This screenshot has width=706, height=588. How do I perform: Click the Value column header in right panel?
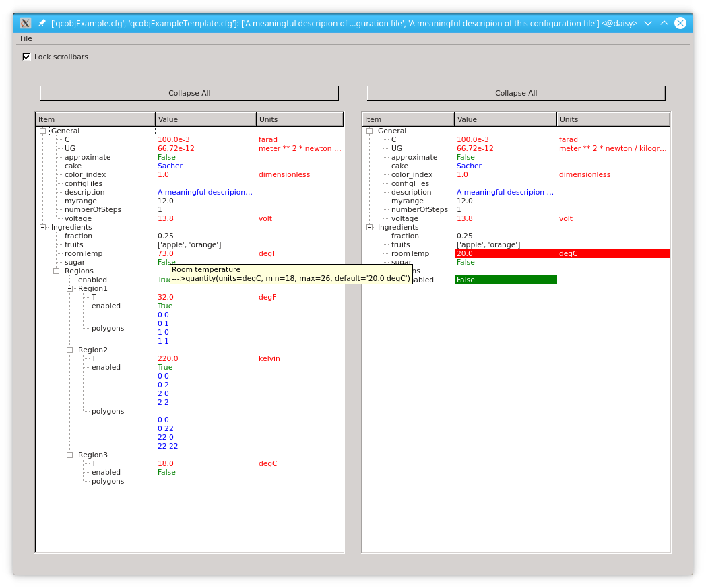[506, 119]
